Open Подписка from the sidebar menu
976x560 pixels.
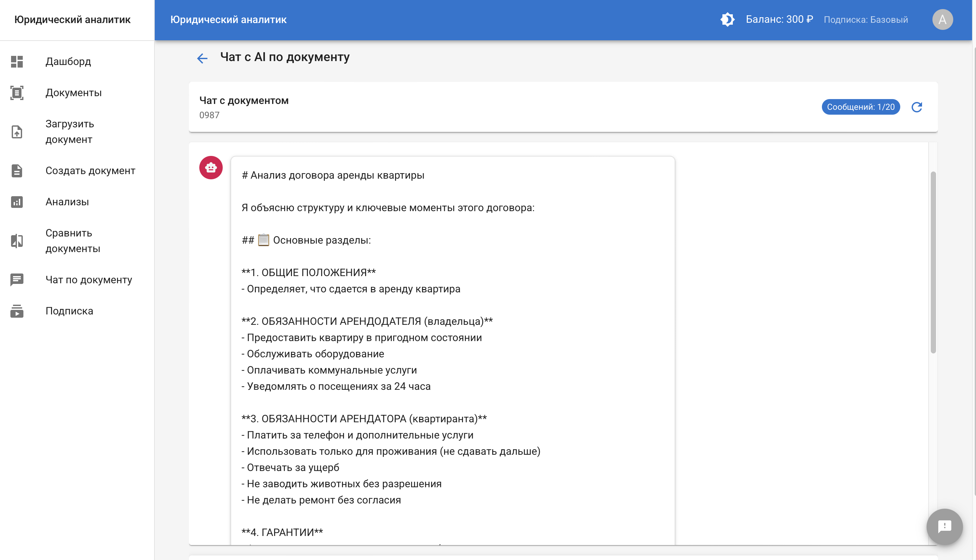pos(69,311)
